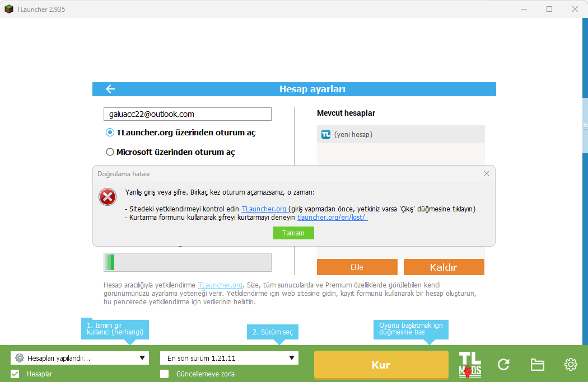Screen dimensions: 588x382
Task: Click the Hesap ayarları header title
Action: pos(312,89)
